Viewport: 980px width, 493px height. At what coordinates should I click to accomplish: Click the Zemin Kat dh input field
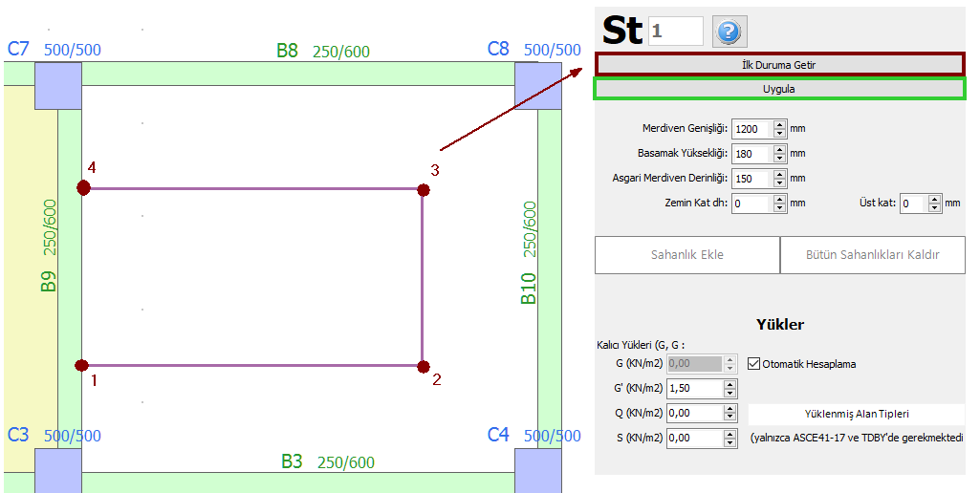click(751, 204)
